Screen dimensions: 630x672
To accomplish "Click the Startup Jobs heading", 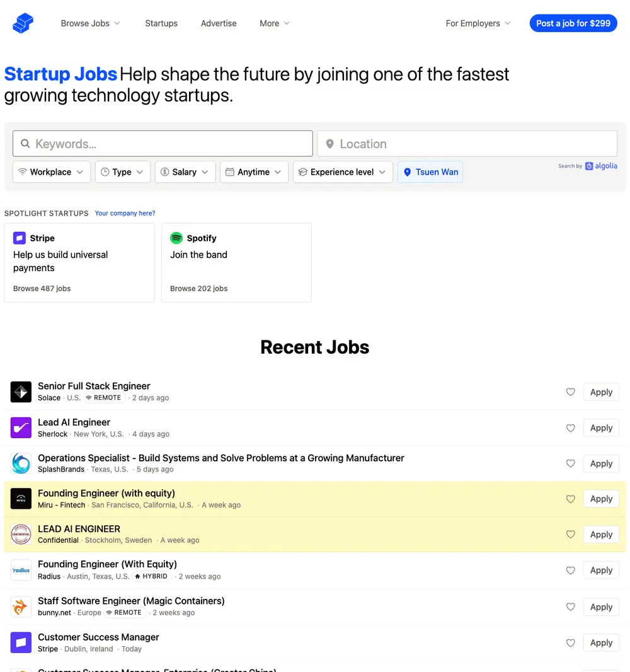I will 60,74.
